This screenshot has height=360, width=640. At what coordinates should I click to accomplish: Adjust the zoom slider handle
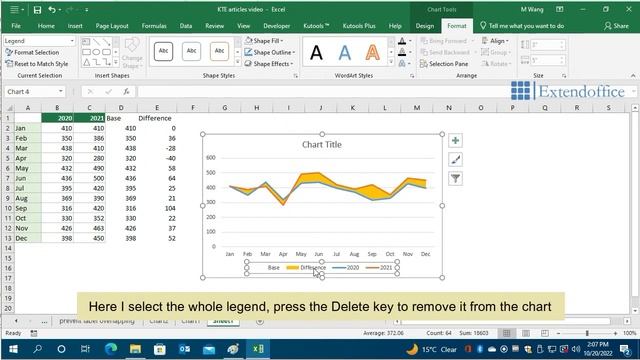[587, 333]
